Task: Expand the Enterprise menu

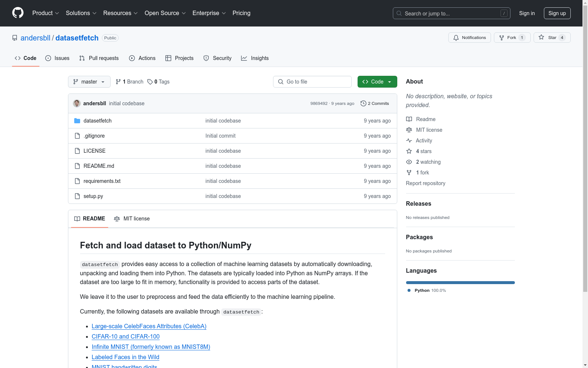Action: pyautogui.click(x=209, y=13)
